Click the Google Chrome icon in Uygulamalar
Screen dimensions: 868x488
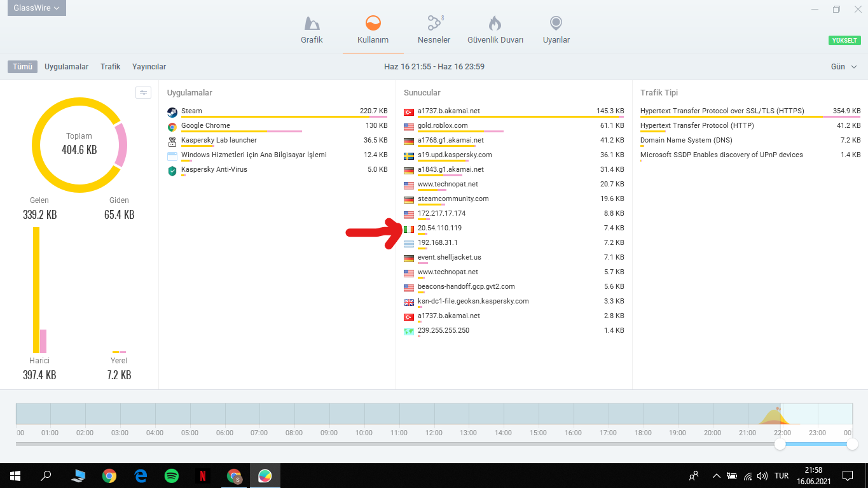click(172, 127)
